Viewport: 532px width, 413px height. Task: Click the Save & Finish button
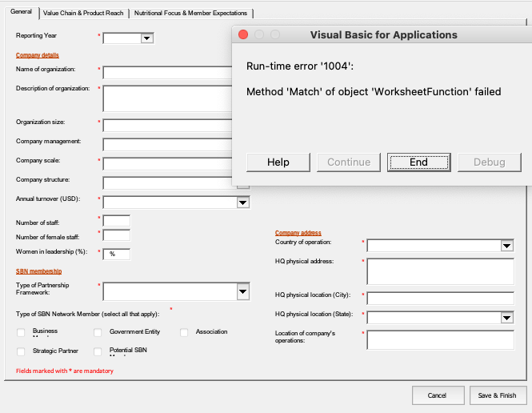click(x=498, y=395)
